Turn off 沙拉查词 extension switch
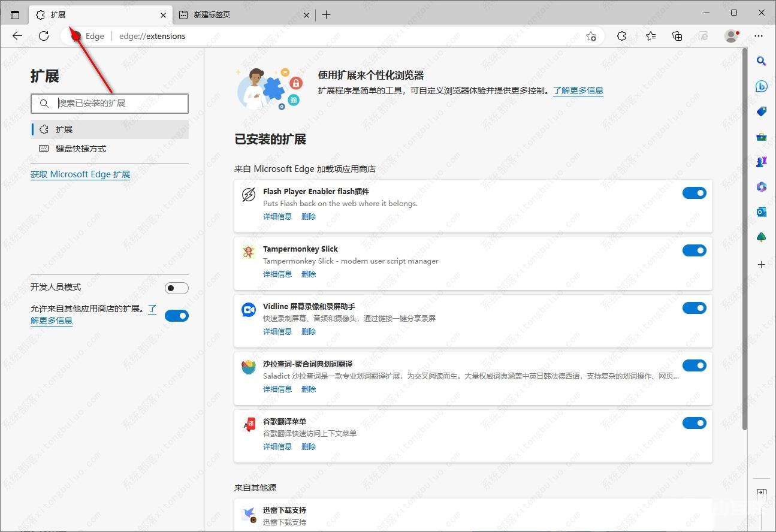Screen dimensions: 776x532 [694, 365]
